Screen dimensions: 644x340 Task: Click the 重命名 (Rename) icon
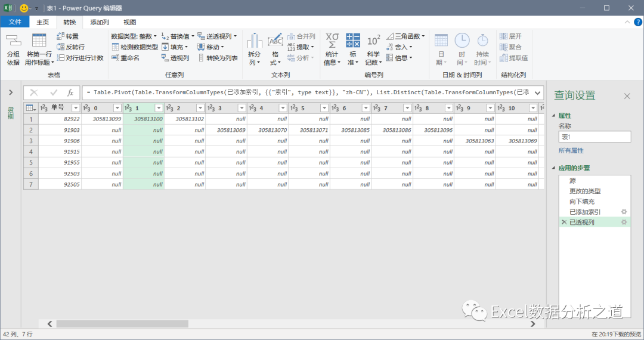click(x=116, y=57)
